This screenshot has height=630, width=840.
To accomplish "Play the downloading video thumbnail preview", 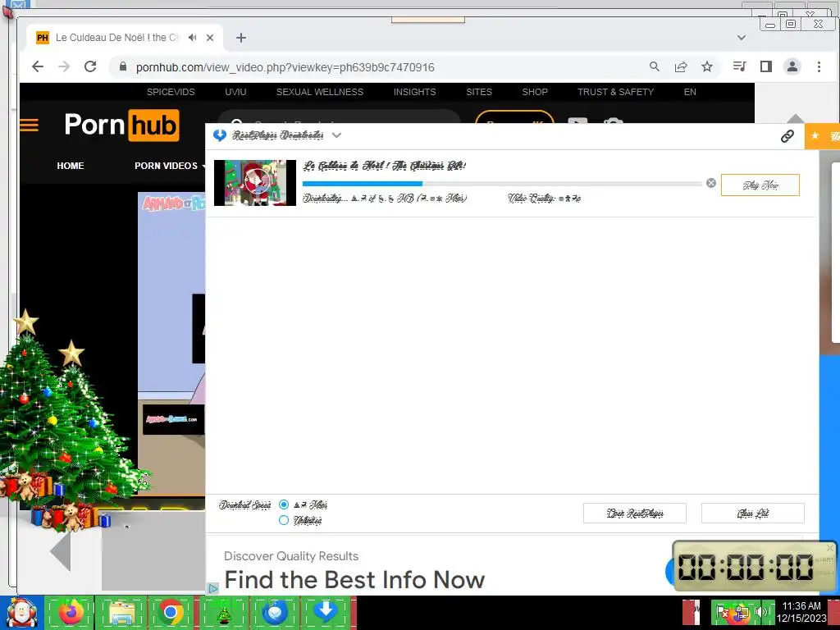I will (x=255, y=183).
